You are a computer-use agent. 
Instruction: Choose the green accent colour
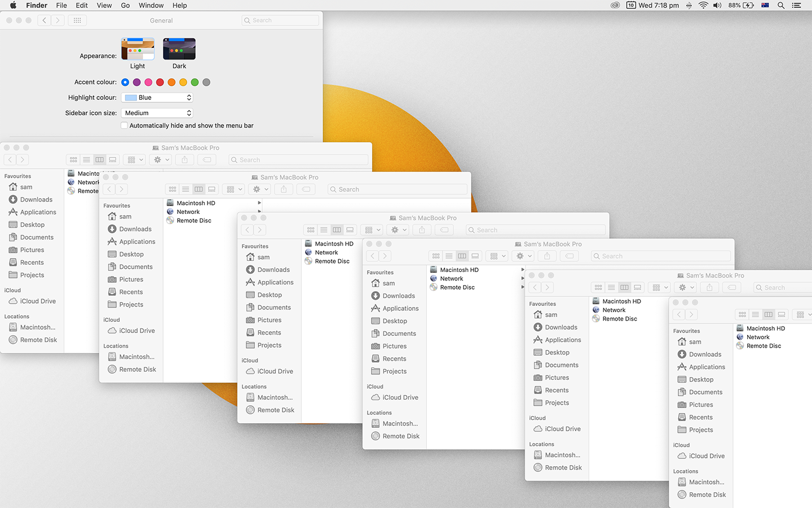coord(195,82)
